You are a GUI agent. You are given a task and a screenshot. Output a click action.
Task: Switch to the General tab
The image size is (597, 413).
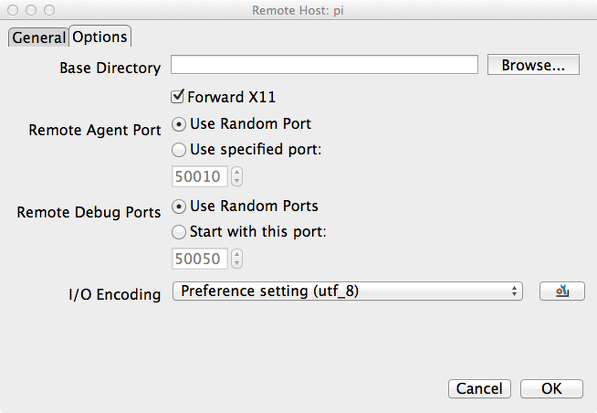coord(38,37)
